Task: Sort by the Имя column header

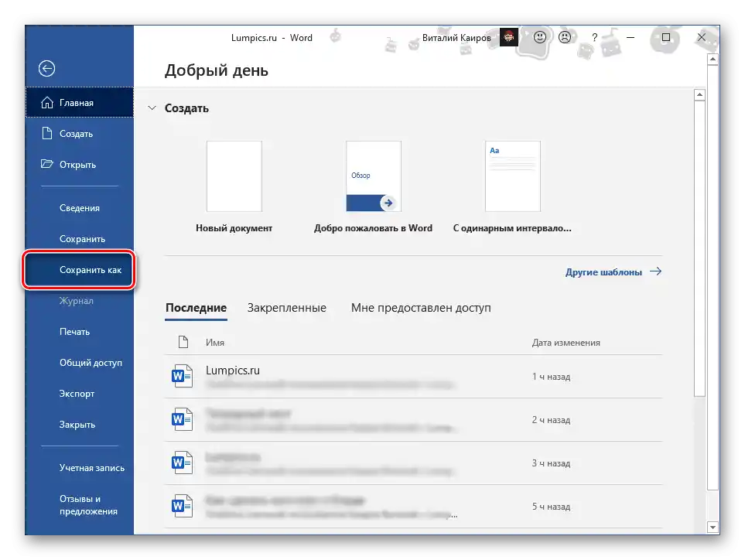Action: (x=215, y=343)
